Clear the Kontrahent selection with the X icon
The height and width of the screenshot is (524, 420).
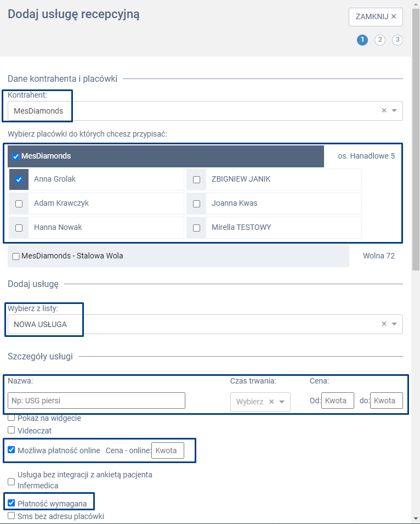(384, 111)
